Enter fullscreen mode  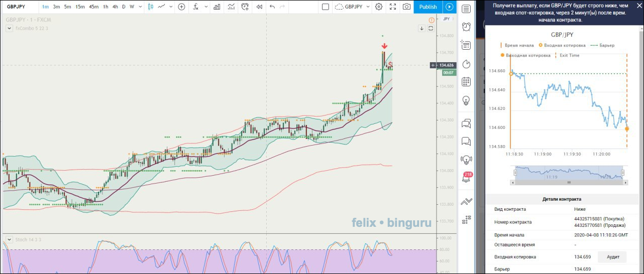coord(393,7)
